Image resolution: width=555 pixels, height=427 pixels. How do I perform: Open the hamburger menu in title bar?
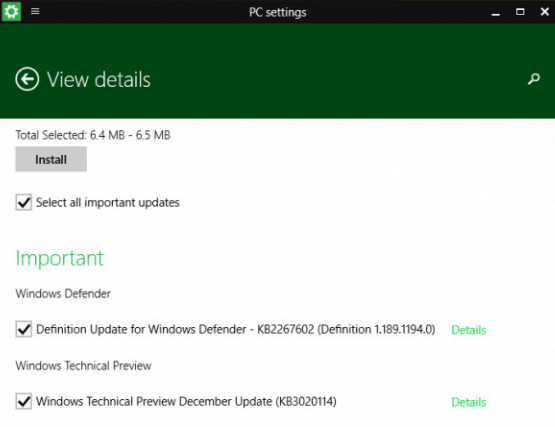coord(35,11)
